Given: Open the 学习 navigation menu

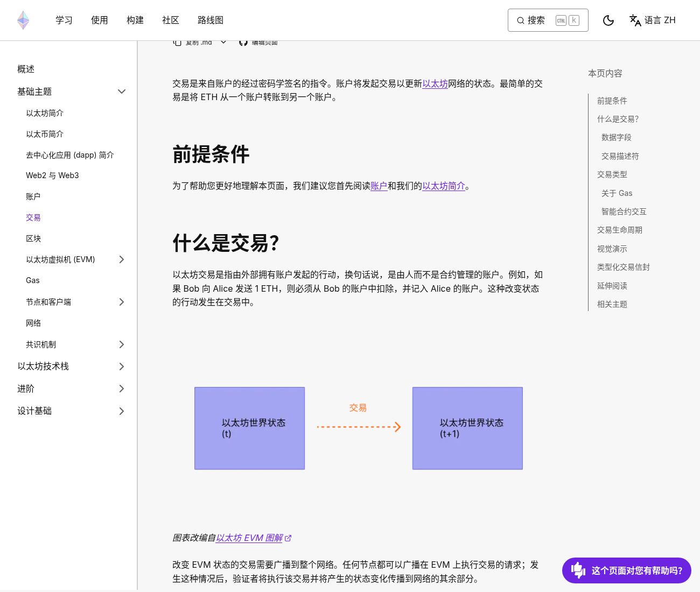Looking at the screenshot, I should coord(64,20).
